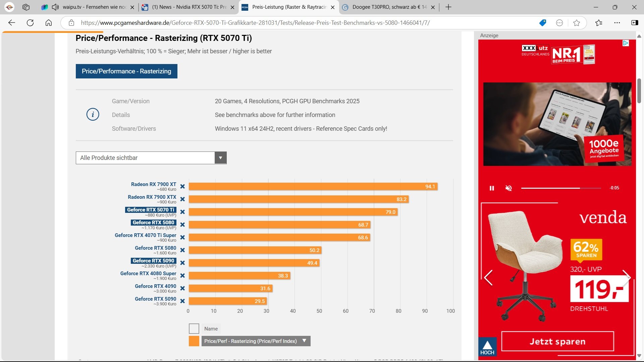Unmute the ad video speaker icon

click(508, 188)
